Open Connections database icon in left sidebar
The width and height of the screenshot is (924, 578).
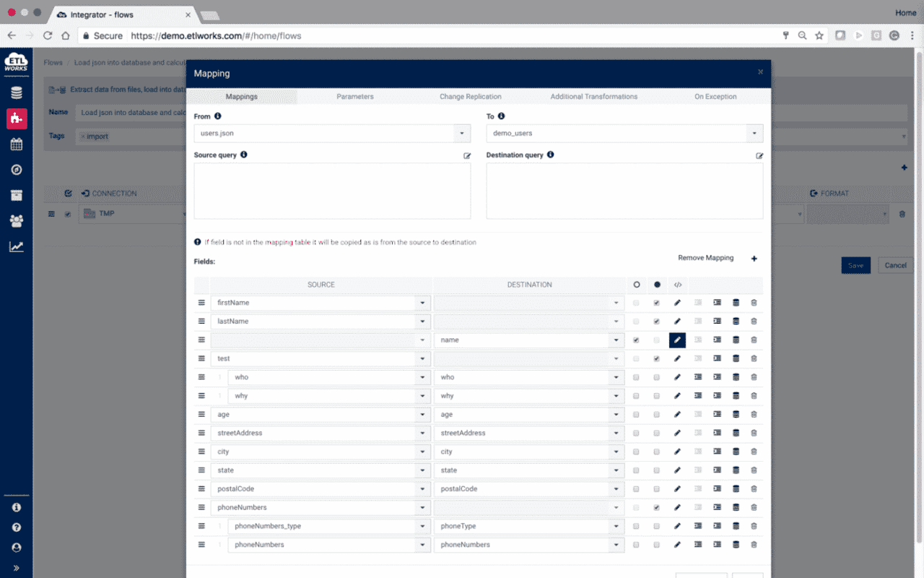tap(16, 92)
